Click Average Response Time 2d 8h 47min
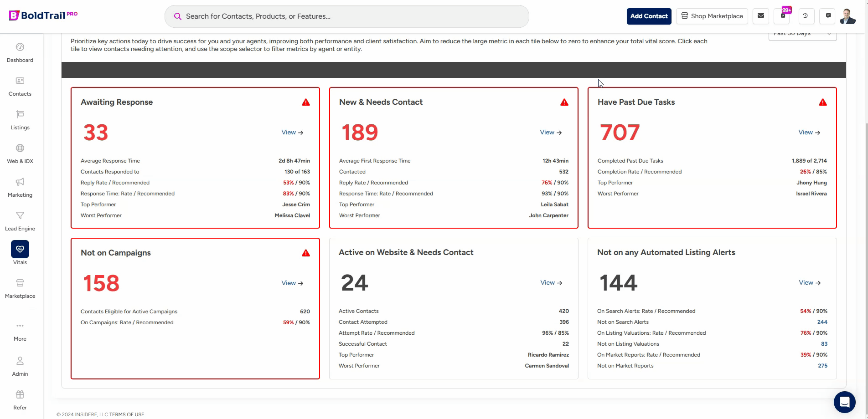 click(x=294, y=161)
